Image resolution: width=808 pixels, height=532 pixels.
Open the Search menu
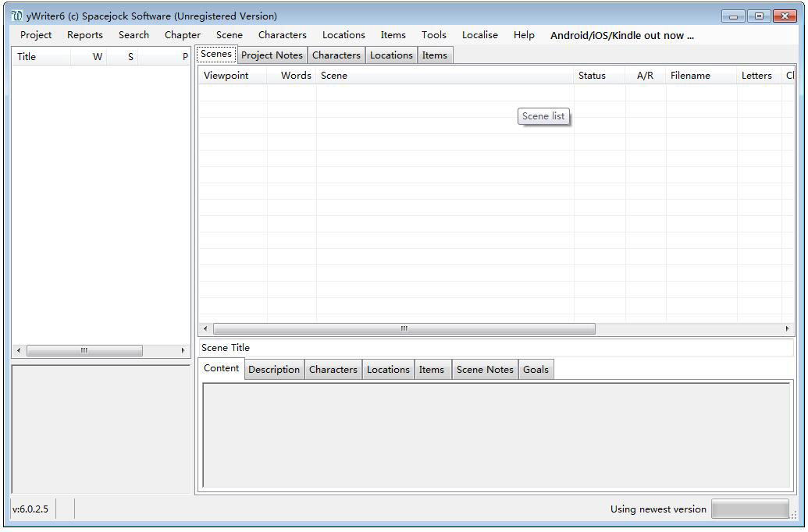pos(133,35)
